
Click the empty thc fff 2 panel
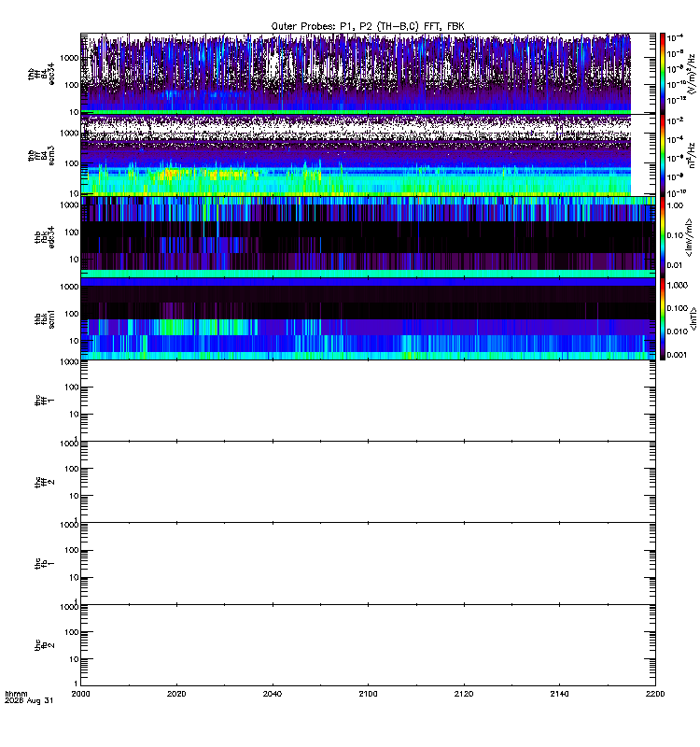coord(368,482)
